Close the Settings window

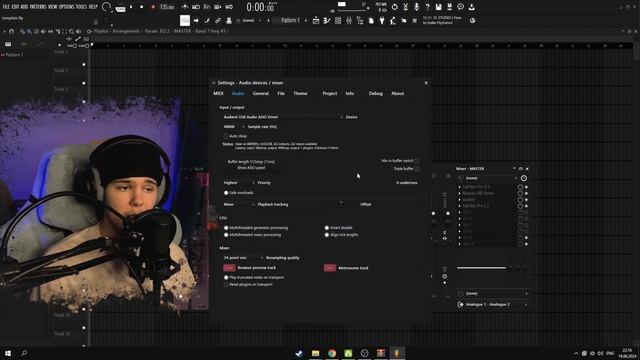(x=426, y=83)
